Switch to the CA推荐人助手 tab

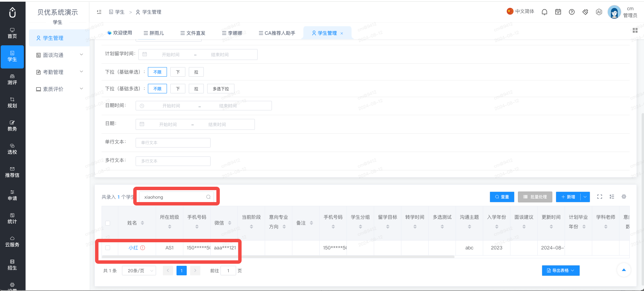[277, 33]
